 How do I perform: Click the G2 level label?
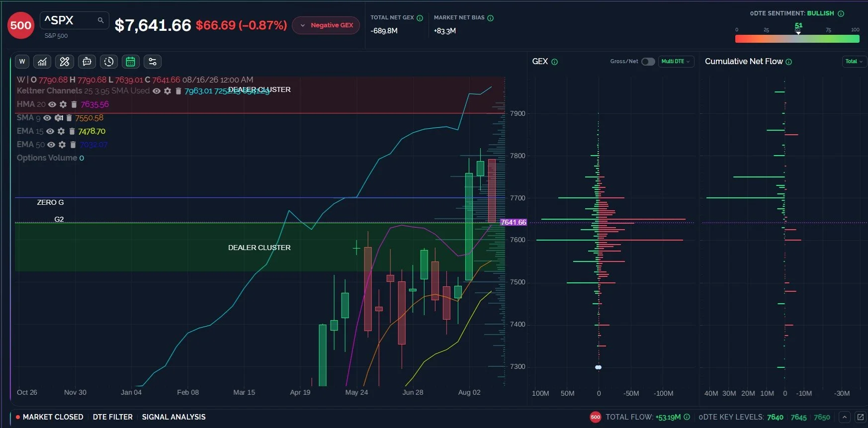[x=59, y=219]
